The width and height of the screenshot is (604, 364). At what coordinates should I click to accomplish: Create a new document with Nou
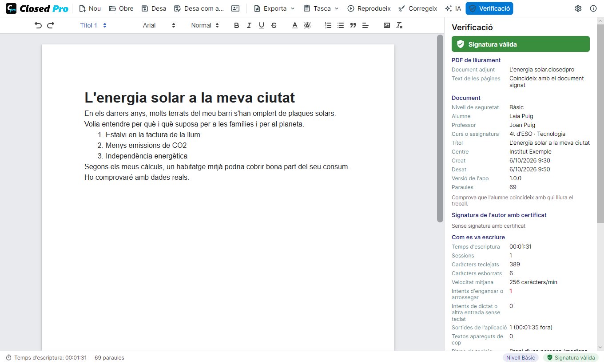coord(90,8)
